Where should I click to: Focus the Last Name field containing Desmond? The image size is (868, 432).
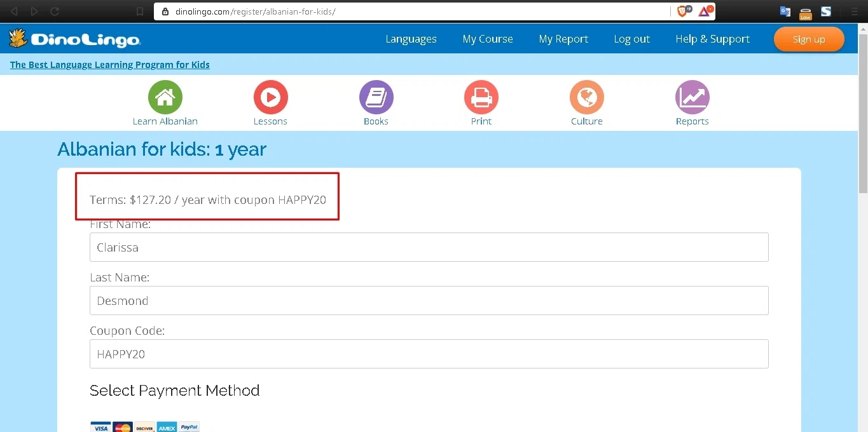click(429, 300)
